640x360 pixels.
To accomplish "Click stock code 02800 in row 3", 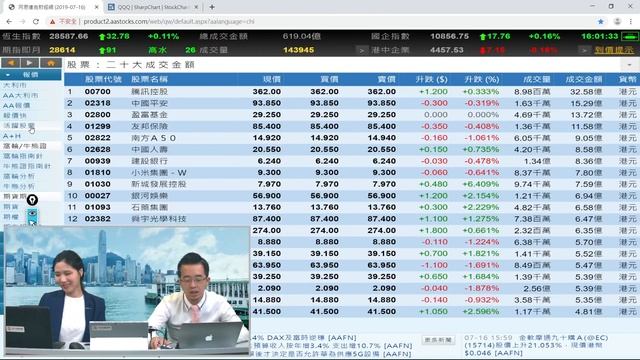I will pos(98,115).
